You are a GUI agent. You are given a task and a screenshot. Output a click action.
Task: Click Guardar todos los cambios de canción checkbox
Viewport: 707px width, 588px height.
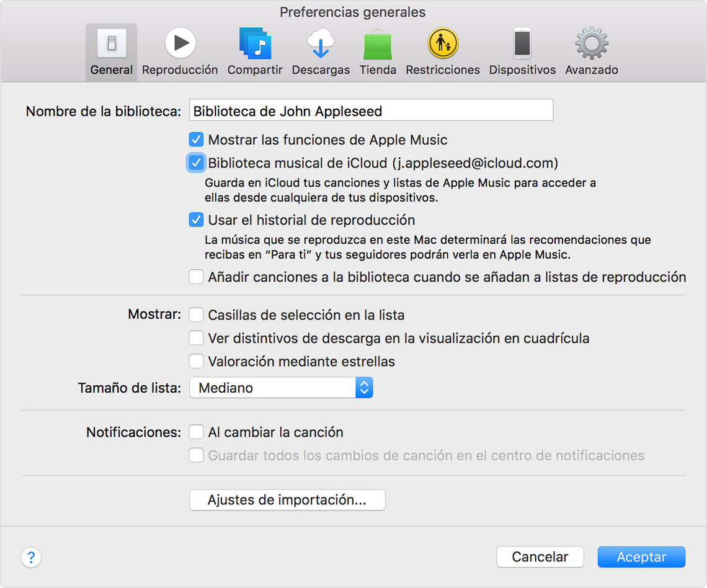pos(196,455)
